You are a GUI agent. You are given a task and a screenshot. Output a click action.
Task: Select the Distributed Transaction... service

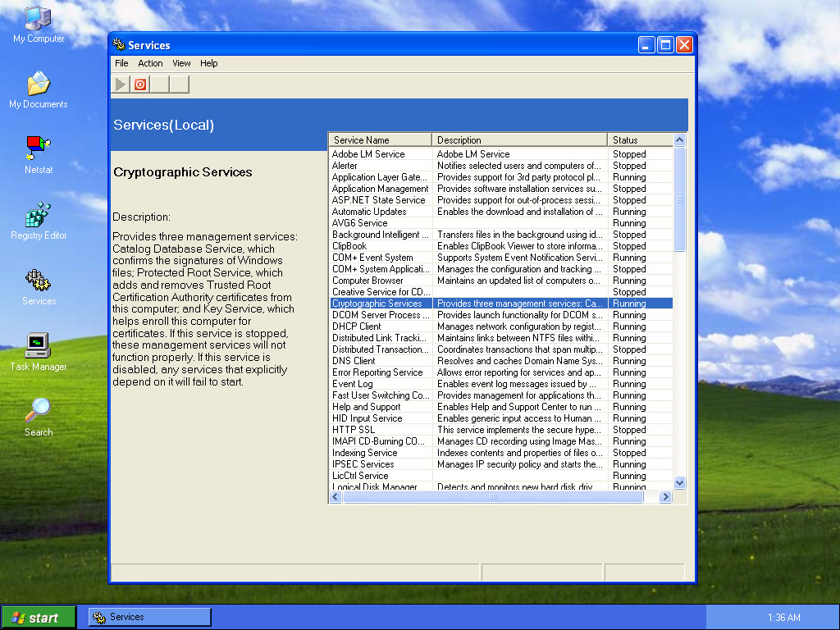(x=501, y=349)
